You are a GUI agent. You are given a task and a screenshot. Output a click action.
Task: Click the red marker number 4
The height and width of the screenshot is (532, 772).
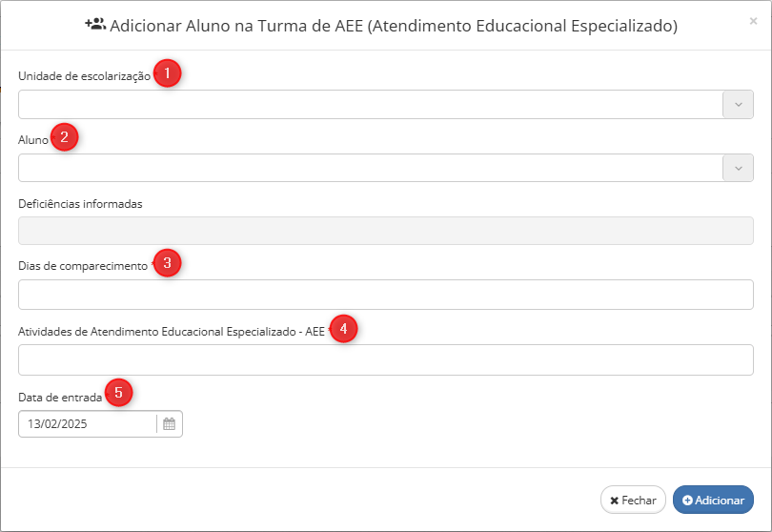click(x=344, y=329)
